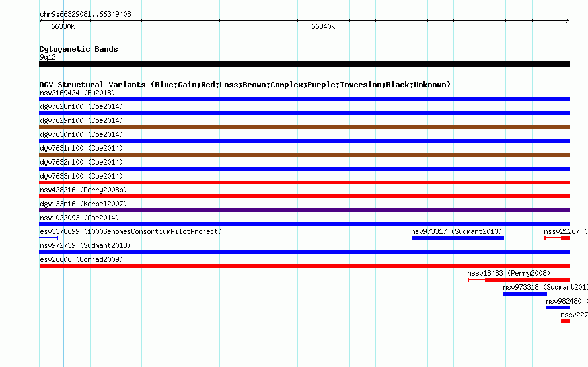The image size is (588, 367).
Task: Click the dgv133n16 (Korbel2007) purple inversion bar
Action: (304, 210)
